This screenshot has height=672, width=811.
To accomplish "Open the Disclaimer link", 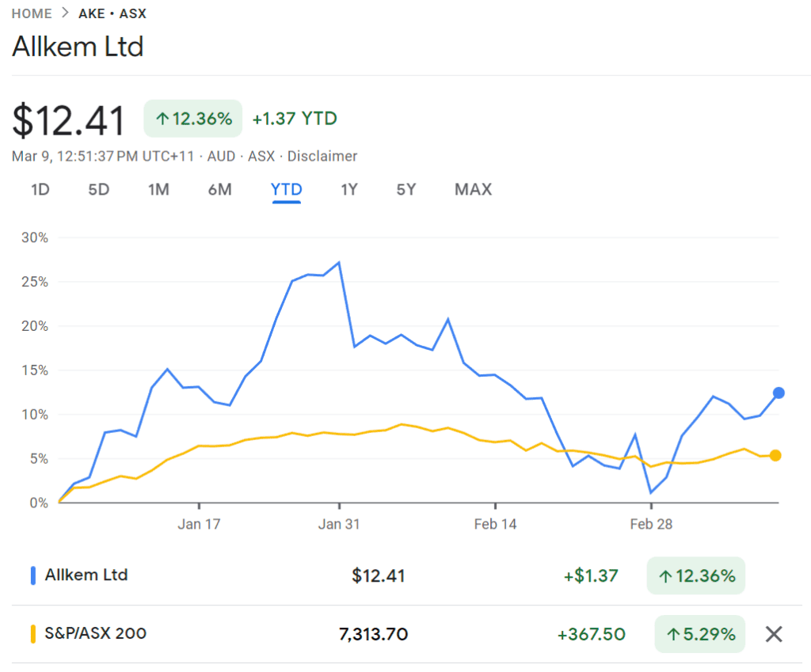I will coord(322,156).
